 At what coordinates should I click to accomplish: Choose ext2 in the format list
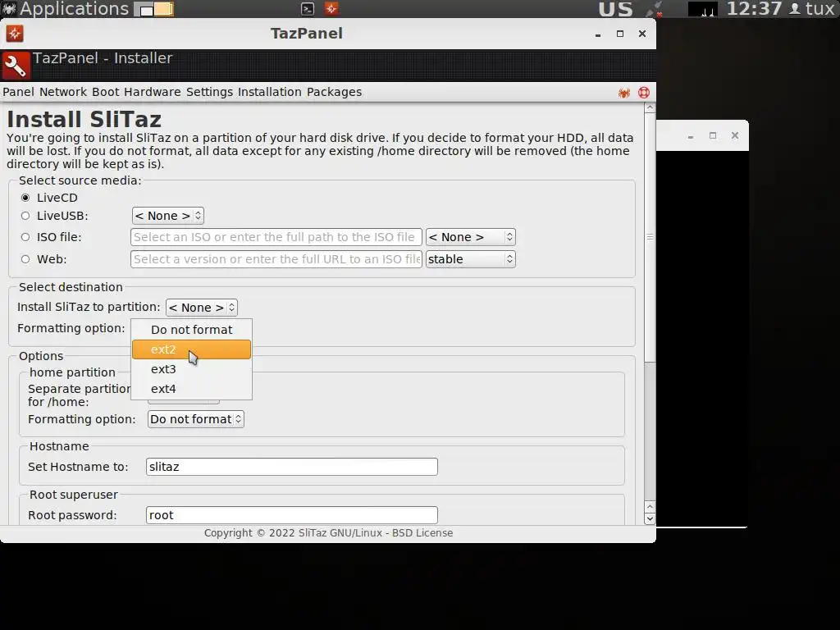coord(191,349)
